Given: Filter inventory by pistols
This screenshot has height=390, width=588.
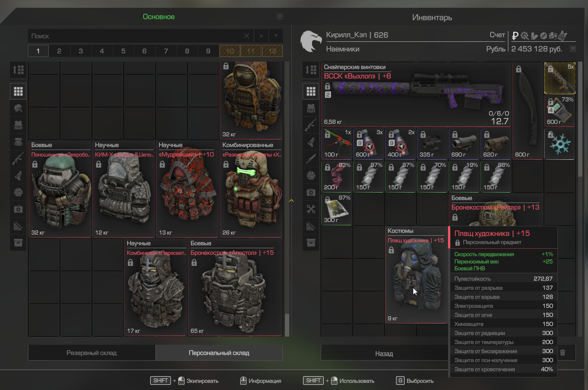Looking at the screenshot, I should point(311,142).
